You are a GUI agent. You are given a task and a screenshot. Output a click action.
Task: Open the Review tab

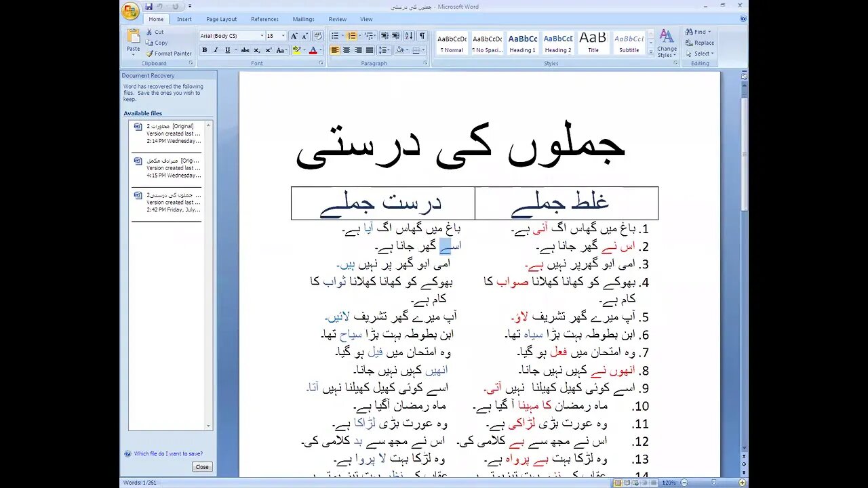[338, 19]
